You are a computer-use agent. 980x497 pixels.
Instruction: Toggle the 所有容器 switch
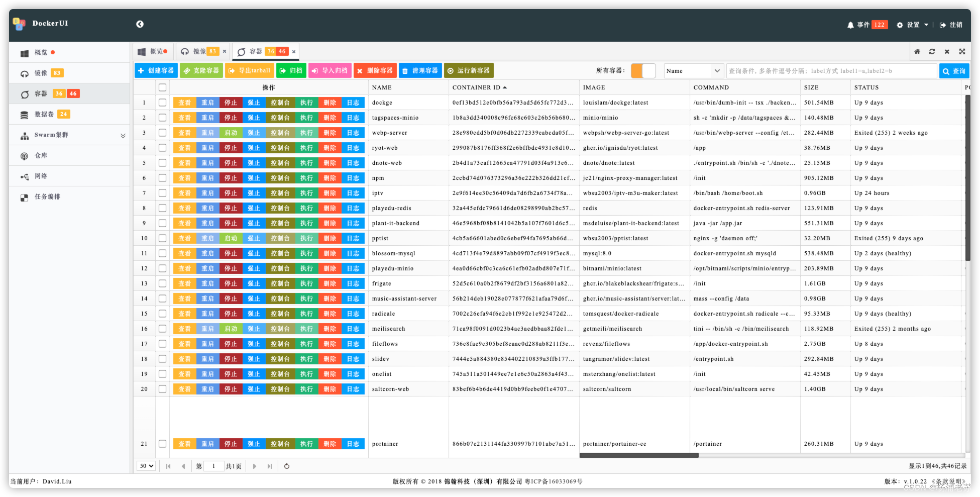coord(643,71)
